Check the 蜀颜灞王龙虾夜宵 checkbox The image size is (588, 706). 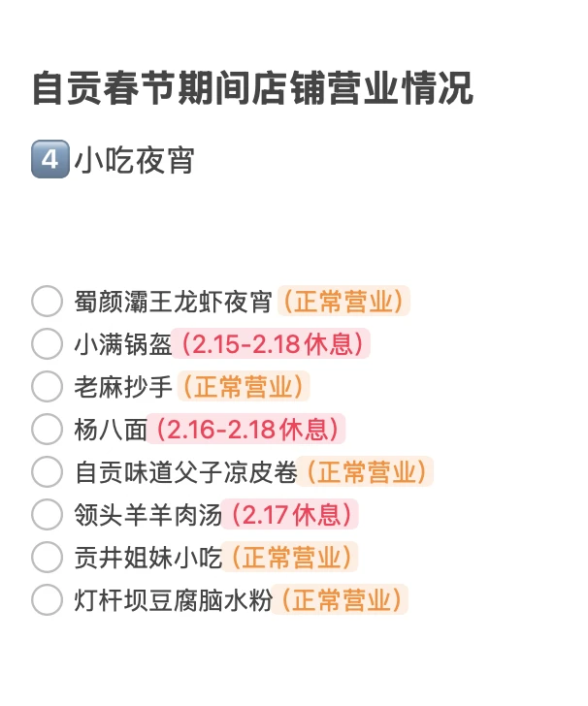point(47,301)
